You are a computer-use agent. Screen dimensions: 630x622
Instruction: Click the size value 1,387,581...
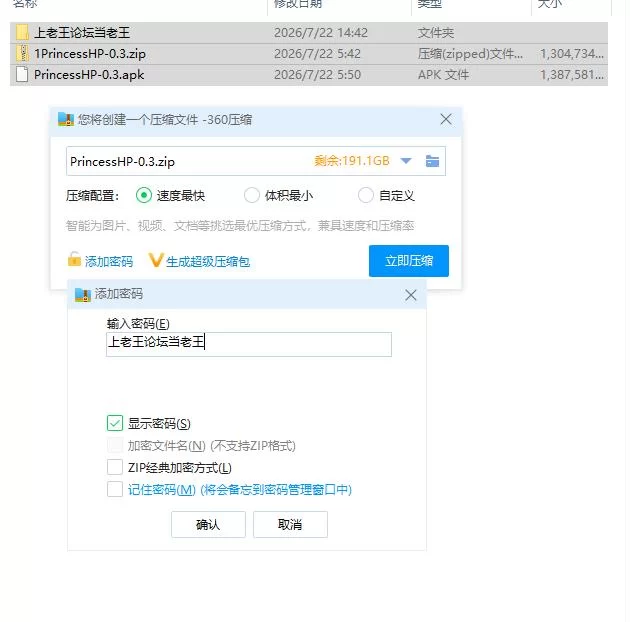(x=572, y=75)
